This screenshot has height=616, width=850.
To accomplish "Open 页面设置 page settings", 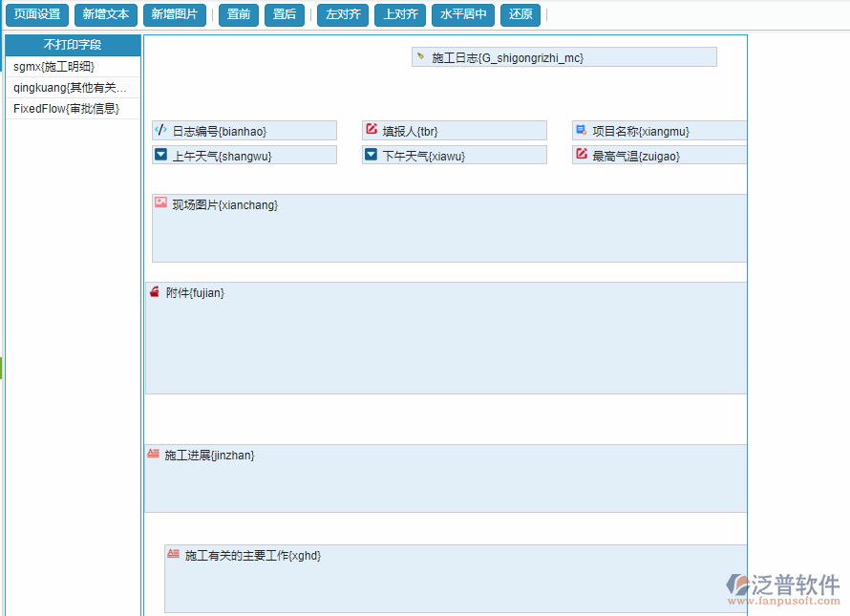I will tap(37, 14).
